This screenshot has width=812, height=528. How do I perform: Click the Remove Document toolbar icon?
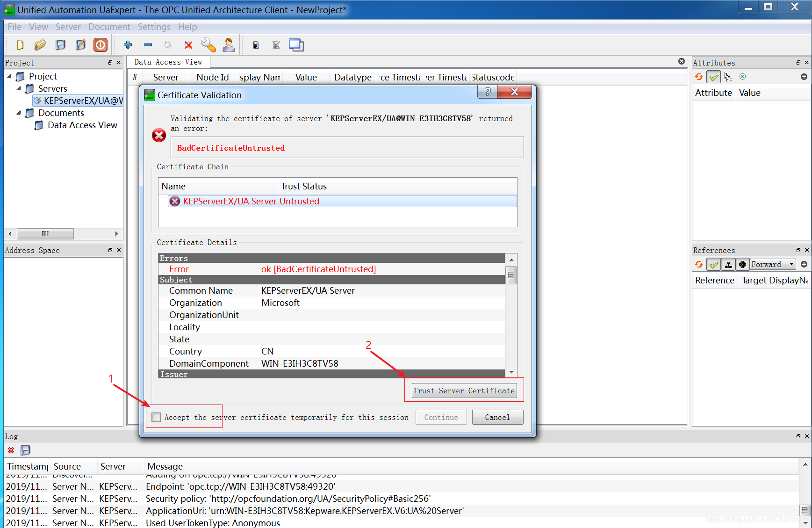(276, 45)
